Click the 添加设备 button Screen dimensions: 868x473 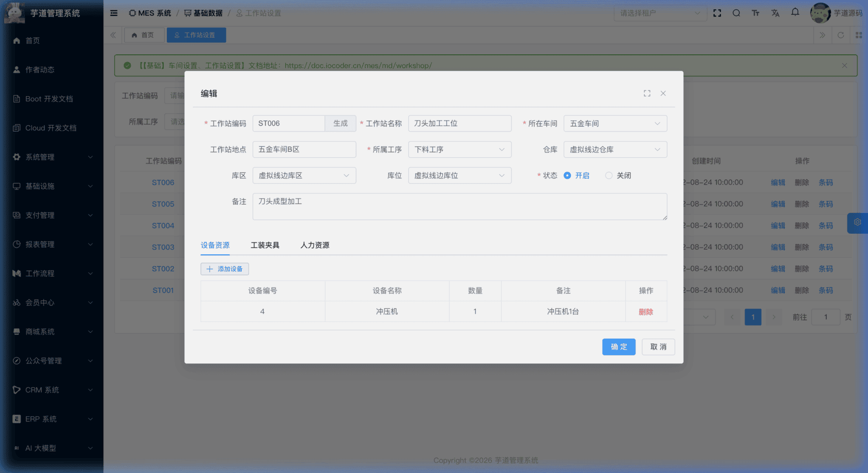[x=224, y=269]
